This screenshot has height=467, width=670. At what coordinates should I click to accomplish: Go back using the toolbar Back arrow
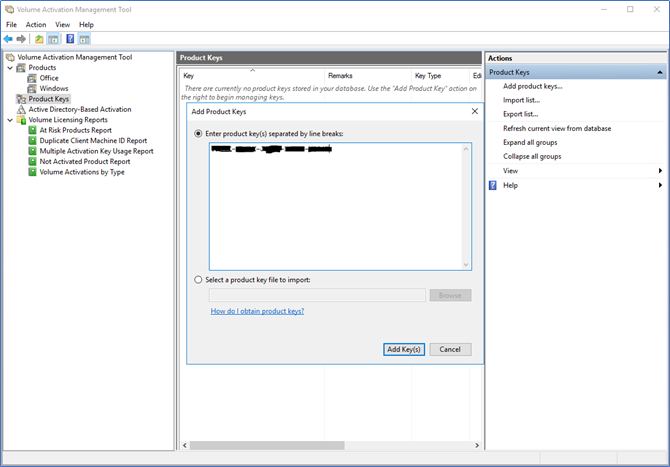coord(8,39)
